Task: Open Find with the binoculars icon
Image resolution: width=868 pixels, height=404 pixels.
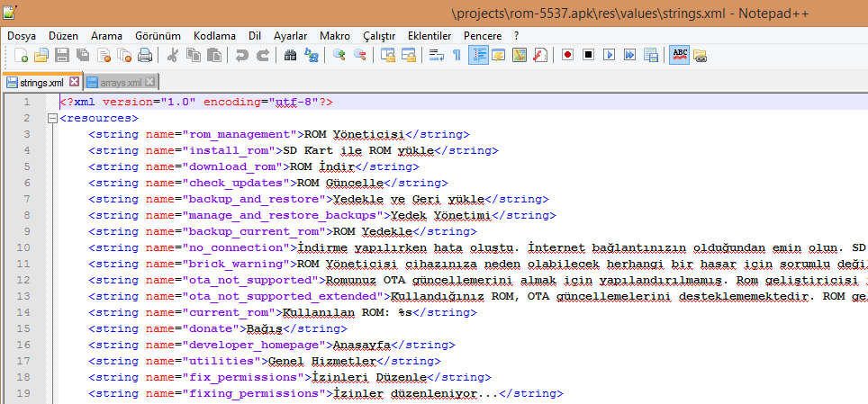Action: click(291, 56)
